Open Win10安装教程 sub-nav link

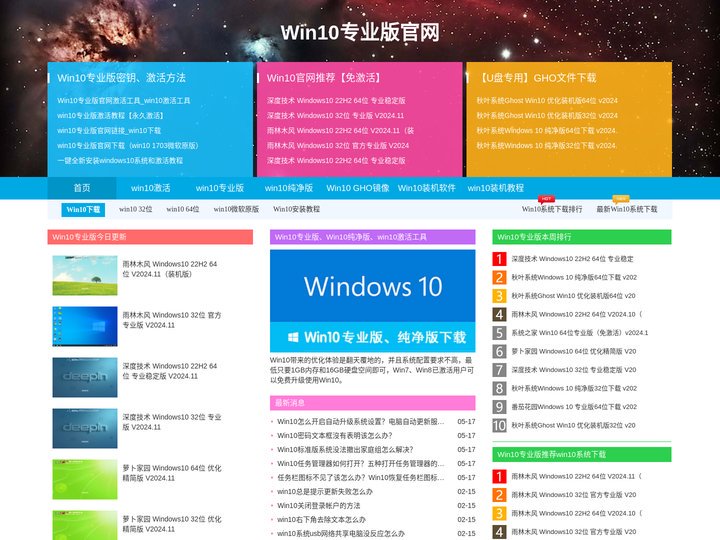click(296, 209)
